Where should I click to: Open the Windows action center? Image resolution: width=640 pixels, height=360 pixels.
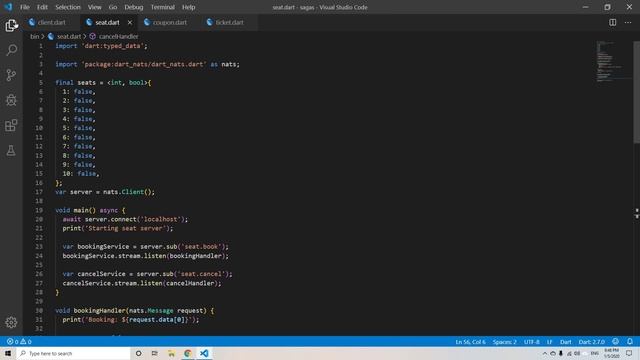pyautogui.click(x=629, y=353)
